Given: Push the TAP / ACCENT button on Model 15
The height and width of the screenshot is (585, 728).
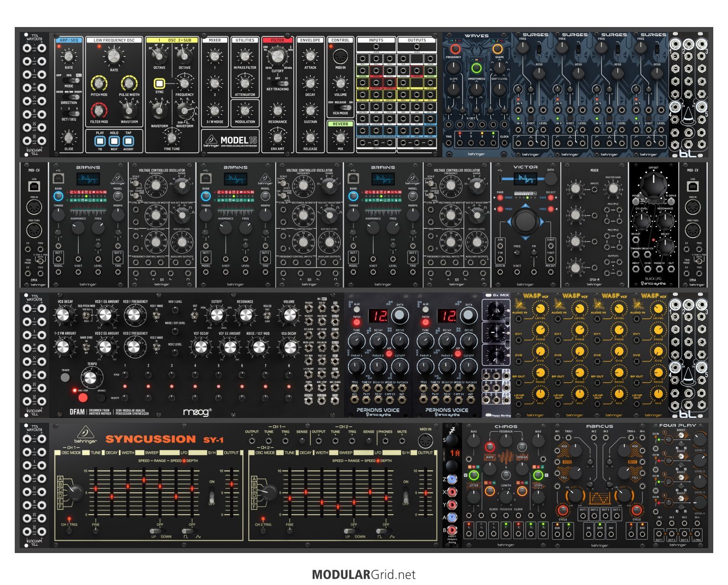Looking at the screenshot, I should tap(128, 141).
